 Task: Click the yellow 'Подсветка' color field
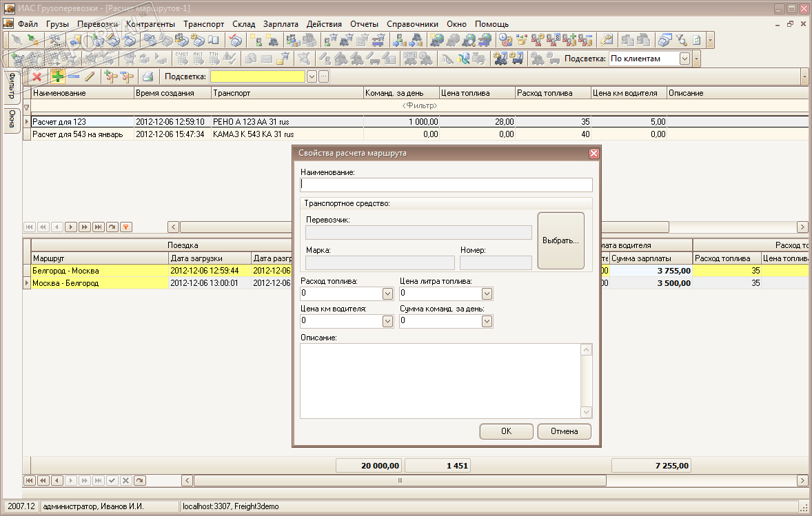258,76
